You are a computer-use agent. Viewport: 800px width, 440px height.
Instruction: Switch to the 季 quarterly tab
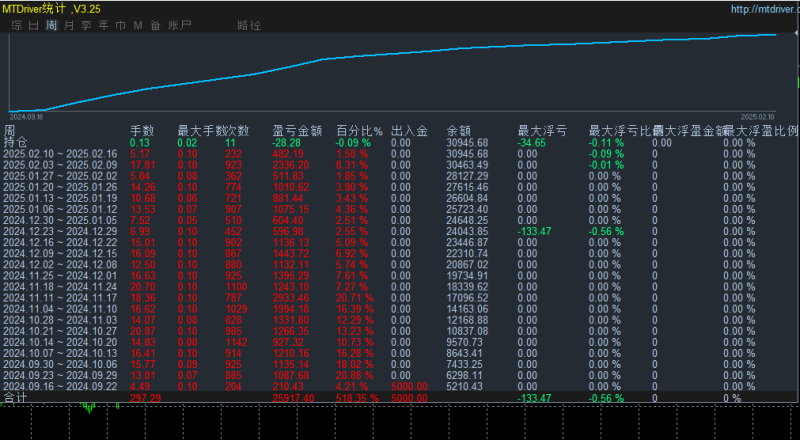(x=86, y=24)
